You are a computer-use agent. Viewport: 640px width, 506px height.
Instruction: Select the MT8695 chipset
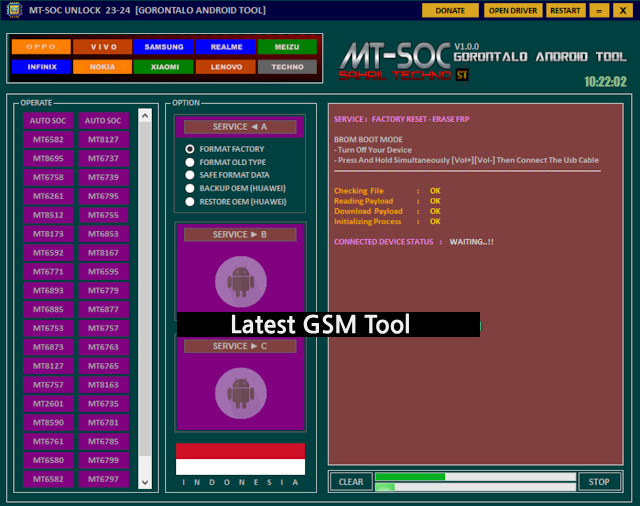pyautogui.click(x=48, y=158)
